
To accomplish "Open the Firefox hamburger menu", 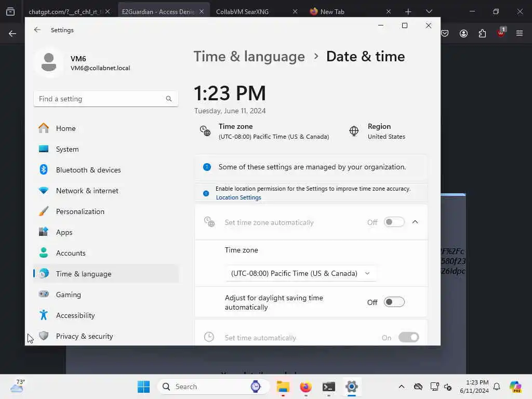I will [x=520, y=33].
